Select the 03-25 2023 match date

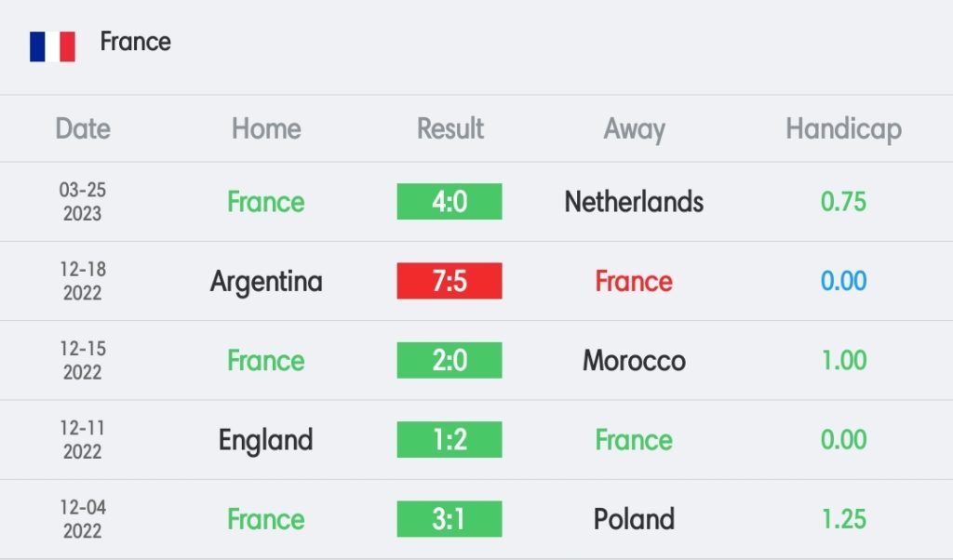(83, 202)
